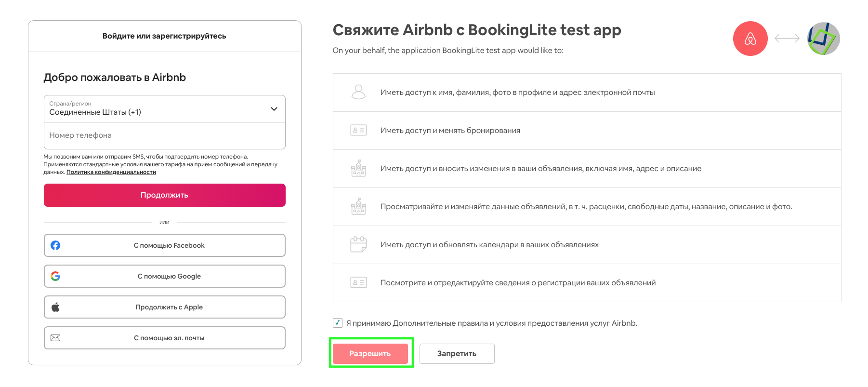
Task: Toggle the Airbnb additional terms acceptance checkbox
Action: (338, 323)
